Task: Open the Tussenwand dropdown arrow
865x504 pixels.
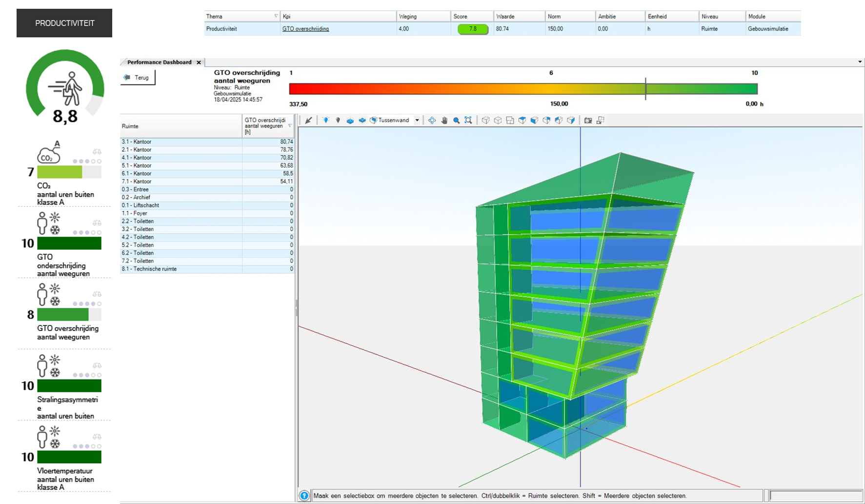Action: [417, 121]
